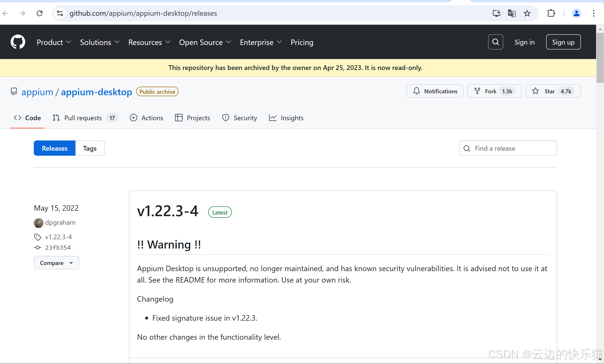604x364 pixels.
Task: Select the Releases toggle button
Action: click(55, 148)
